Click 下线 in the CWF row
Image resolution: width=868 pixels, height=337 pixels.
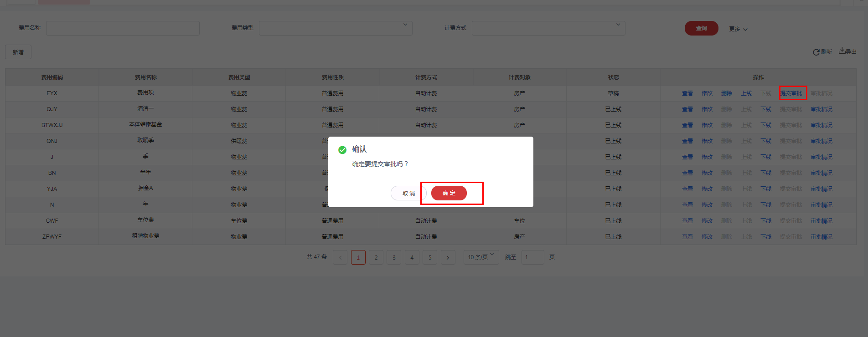[x=766, y=221]
